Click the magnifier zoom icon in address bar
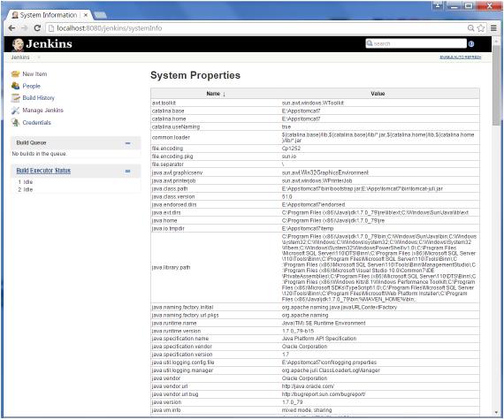The width and height of the screenshot is (504, 420). 471,28
